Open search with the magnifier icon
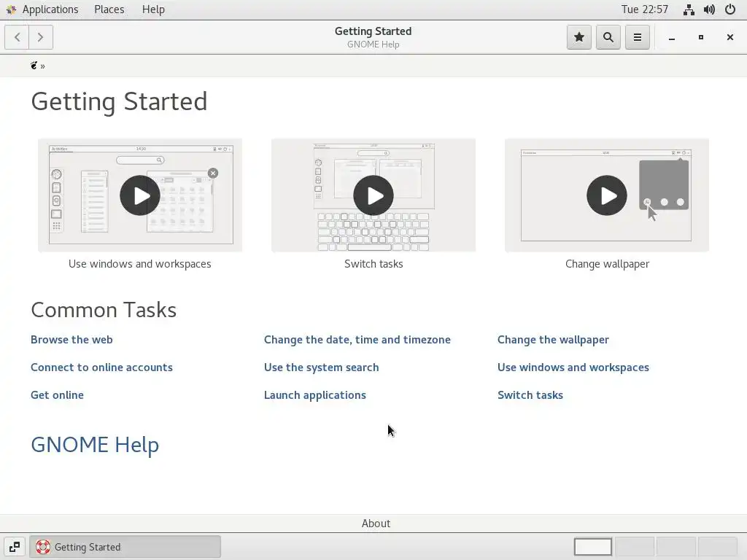Image resolution: width=747 pixels, height=560 pixels. pyautogui.click(x=608, y=37)
